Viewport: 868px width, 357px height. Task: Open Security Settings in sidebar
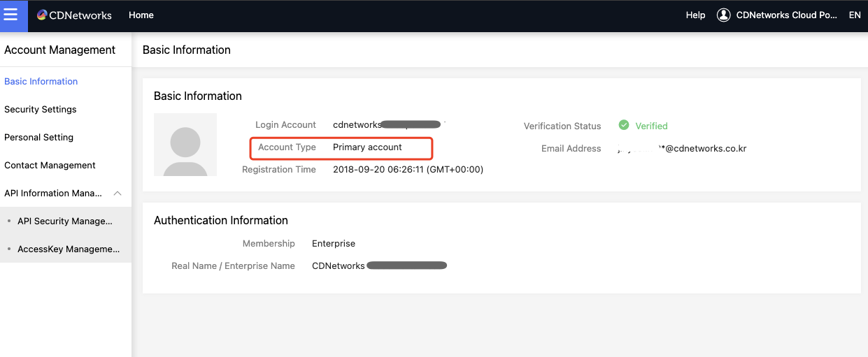coord(41,110)
